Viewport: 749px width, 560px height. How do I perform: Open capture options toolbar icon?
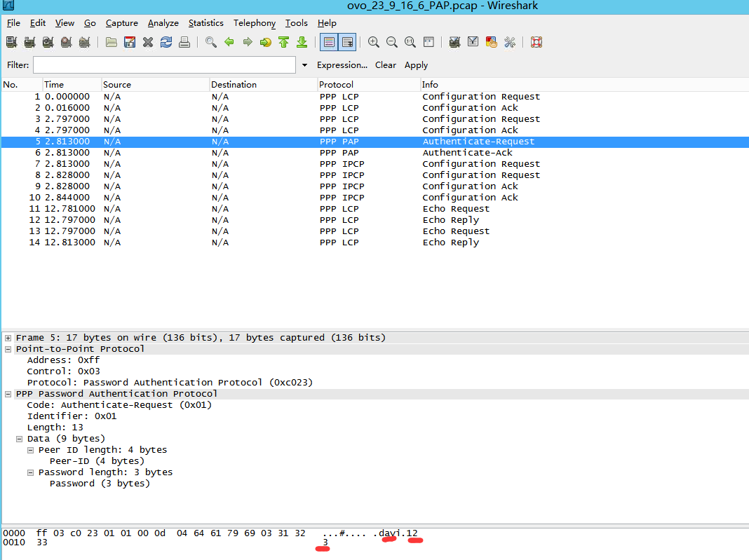pyautogui.click(x=29, y=42)
